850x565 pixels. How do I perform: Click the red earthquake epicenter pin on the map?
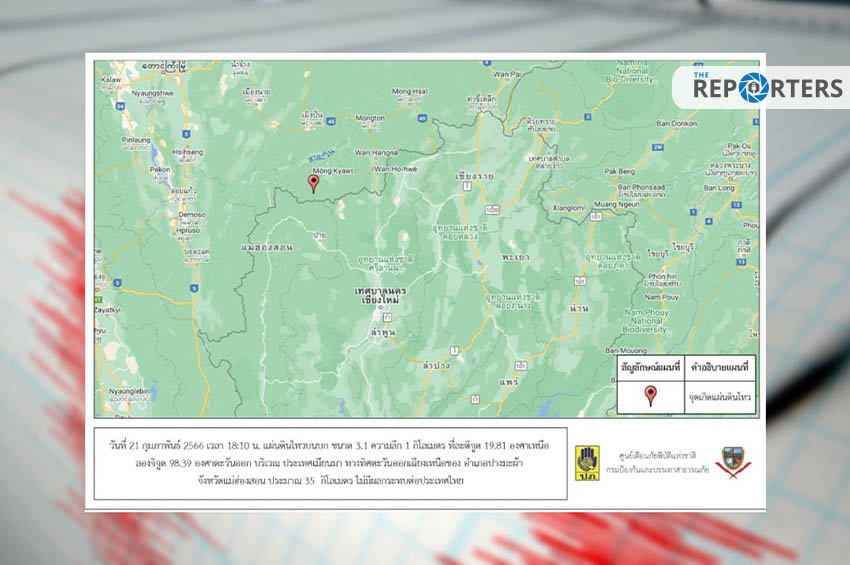[x=313, y=182]
